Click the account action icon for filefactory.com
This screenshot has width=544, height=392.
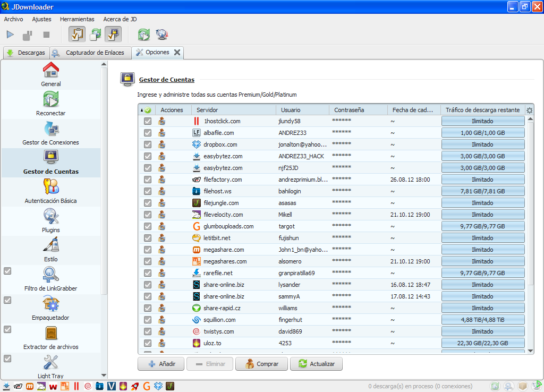[162, 180]
